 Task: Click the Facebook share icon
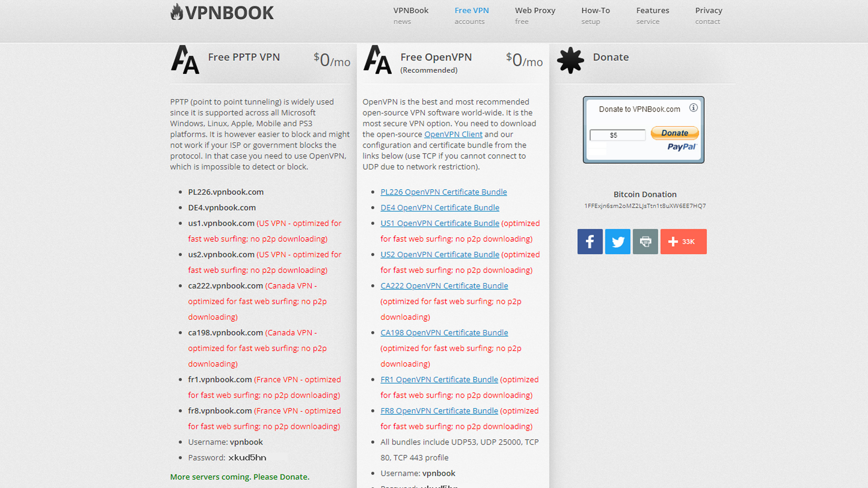[x=590, y=241]
